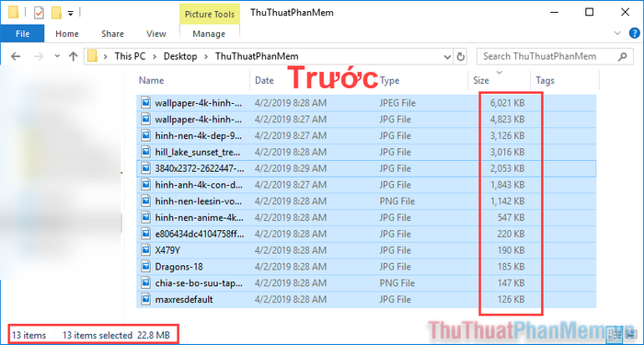Select the 4,823 KB wallpaper-4k-hinh JPG file
This screenshot has width=644, height=345.
366,119
